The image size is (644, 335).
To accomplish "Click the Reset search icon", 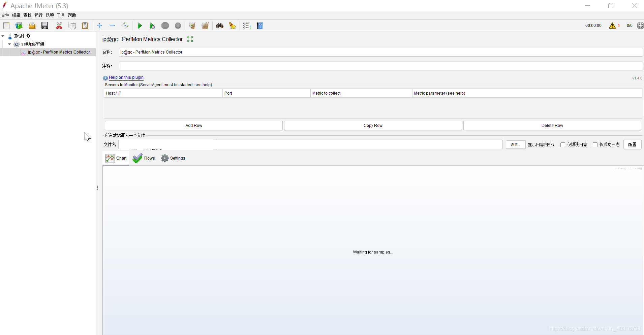I will [x=233, y=26].
